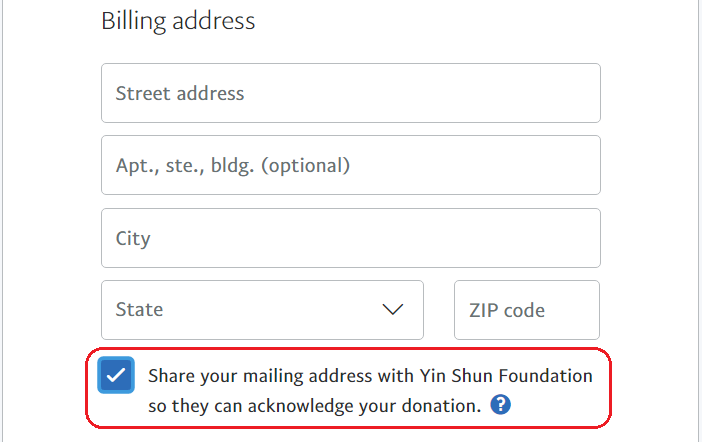Click the chevron arrow in State field
The image size is (702, 442).
393,309
